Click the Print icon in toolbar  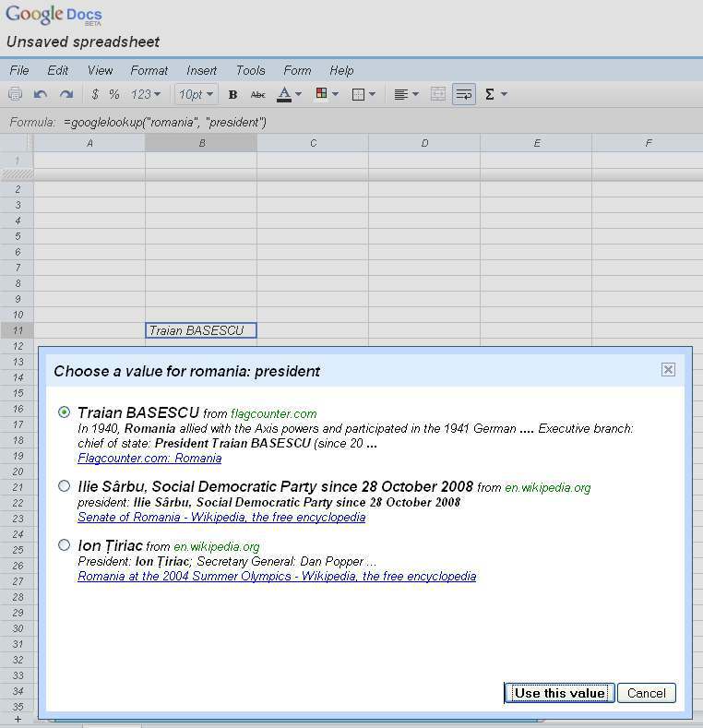click(15, 94)
